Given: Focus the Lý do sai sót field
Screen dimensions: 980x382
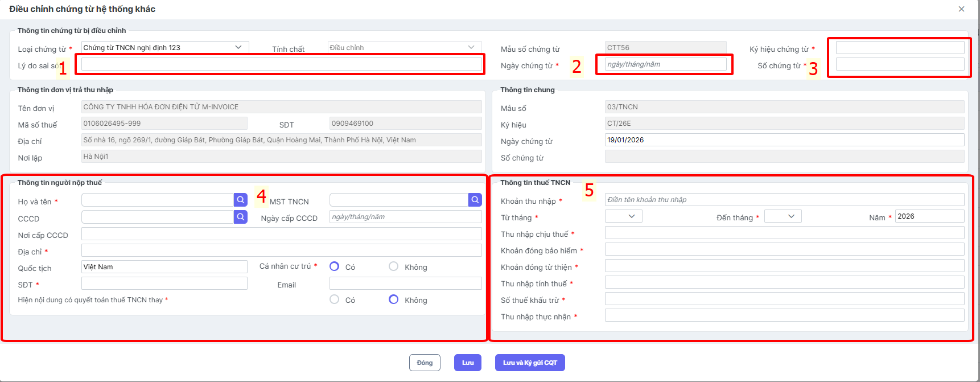Looking at the screenshot, I should (281, 64).
